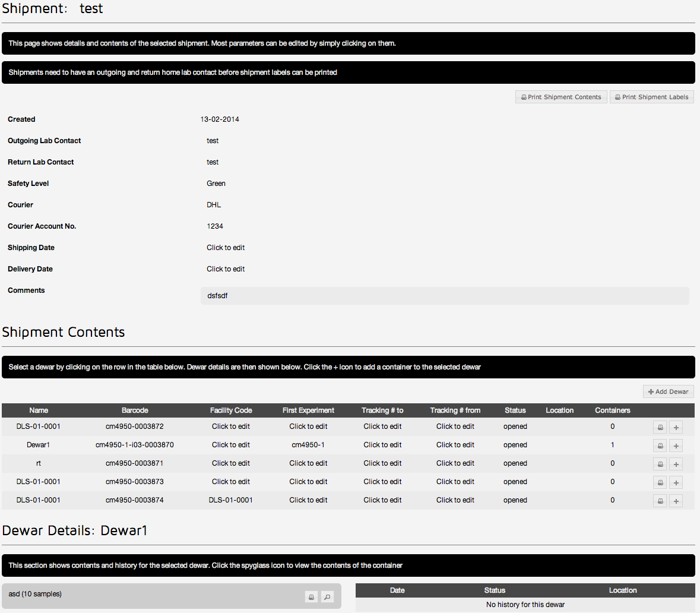
Task: Print the asd container via its printer icon
Action: [311, 596]
